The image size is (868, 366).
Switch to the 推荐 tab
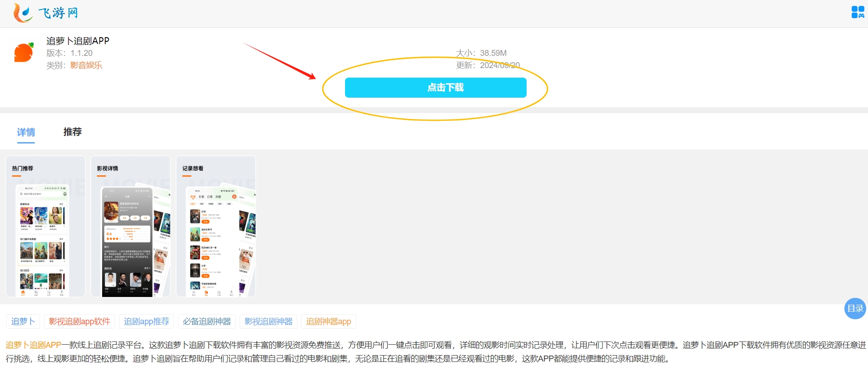[73, 132]
